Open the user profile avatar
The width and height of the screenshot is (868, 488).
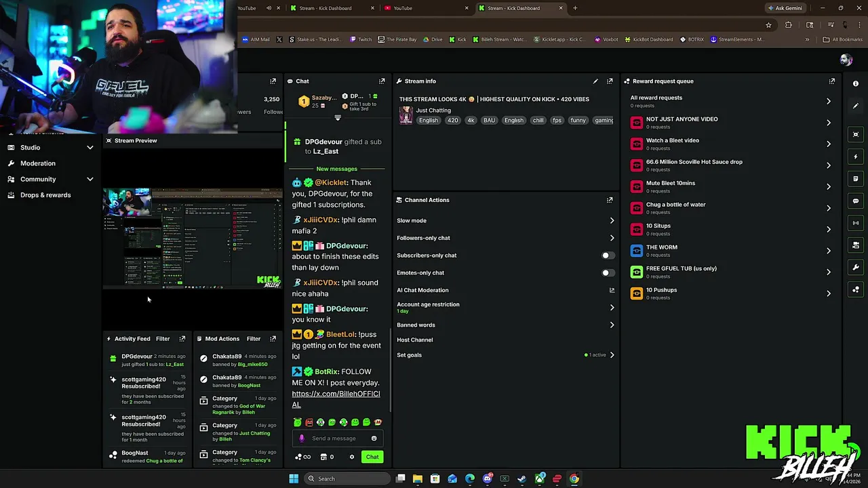tap(846, 60)
